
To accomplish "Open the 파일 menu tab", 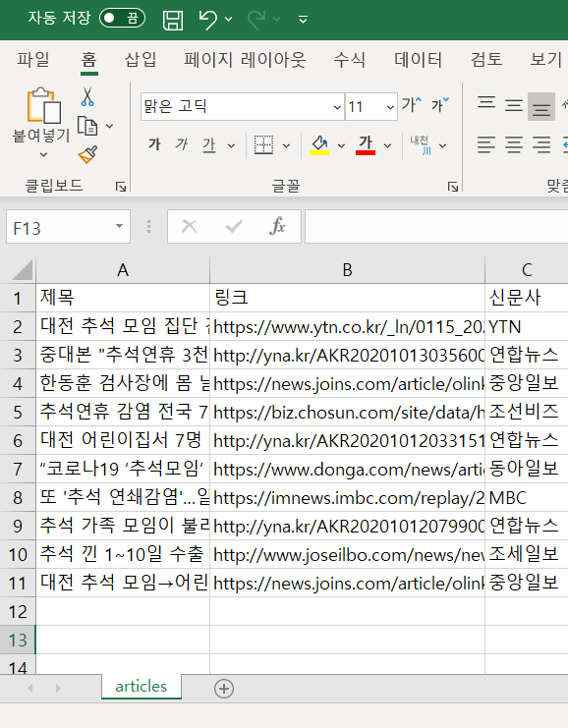I will pos(33,59).
